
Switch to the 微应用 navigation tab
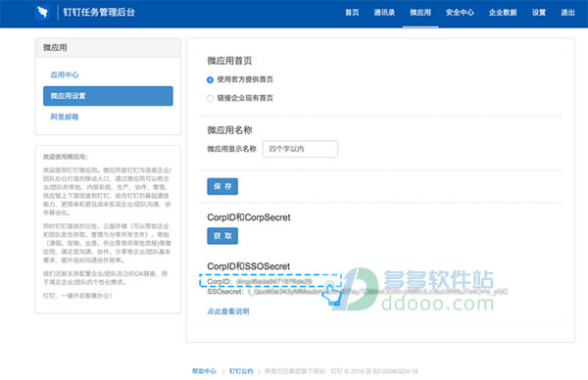tap(420, 13)
